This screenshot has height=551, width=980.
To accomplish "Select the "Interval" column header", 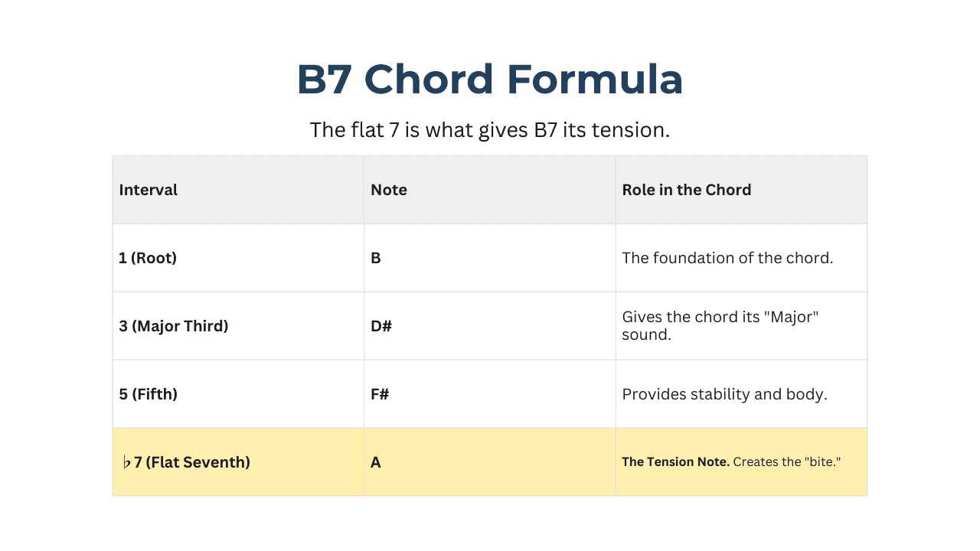I will coord(149,190).
